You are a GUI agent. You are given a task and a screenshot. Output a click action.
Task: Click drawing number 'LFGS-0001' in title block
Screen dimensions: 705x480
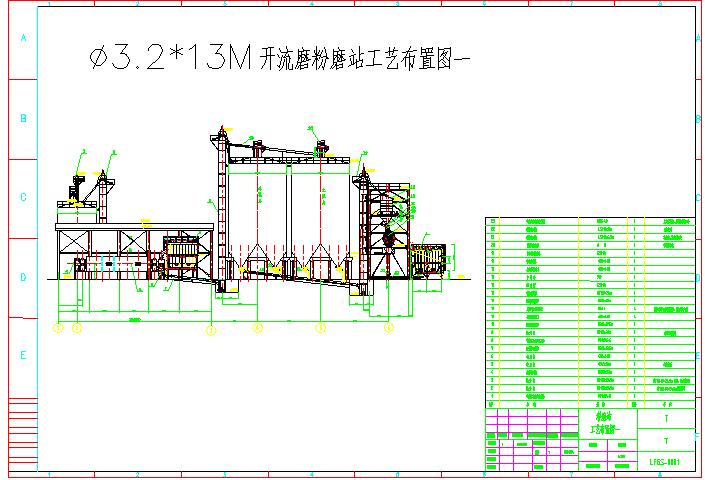point(665,462)
